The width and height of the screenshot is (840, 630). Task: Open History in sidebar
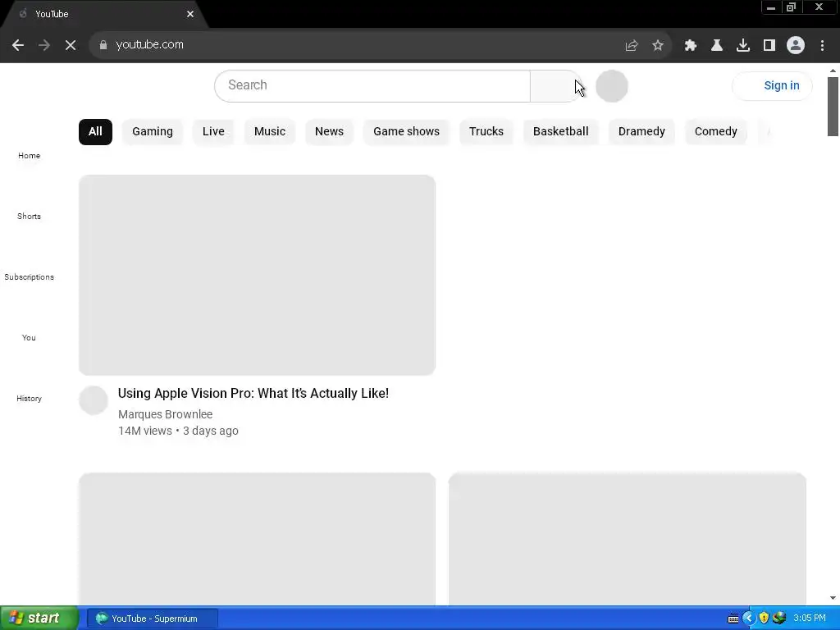(29, 399)
